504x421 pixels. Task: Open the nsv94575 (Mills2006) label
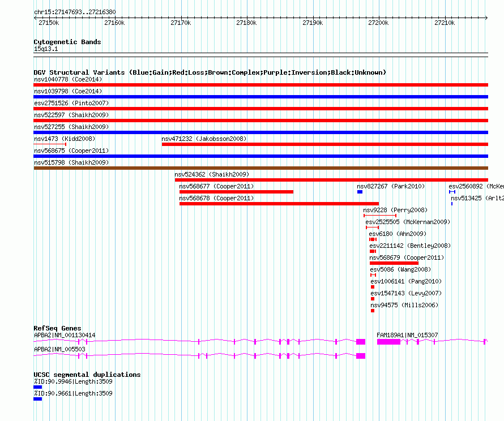[x=404, y=305]
